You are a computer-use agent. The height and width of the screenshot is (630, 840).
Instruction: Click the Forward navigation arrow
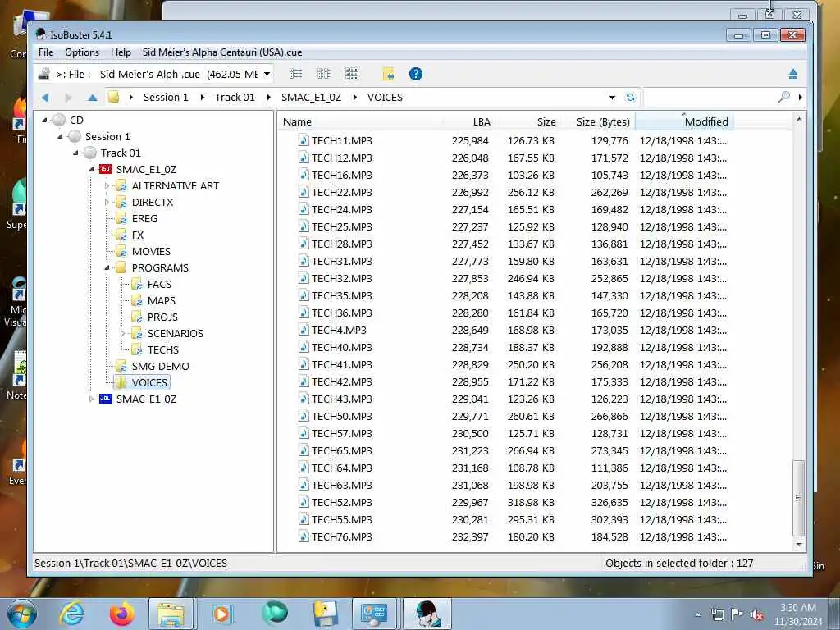pyautogui.click(x=68, y=98)
